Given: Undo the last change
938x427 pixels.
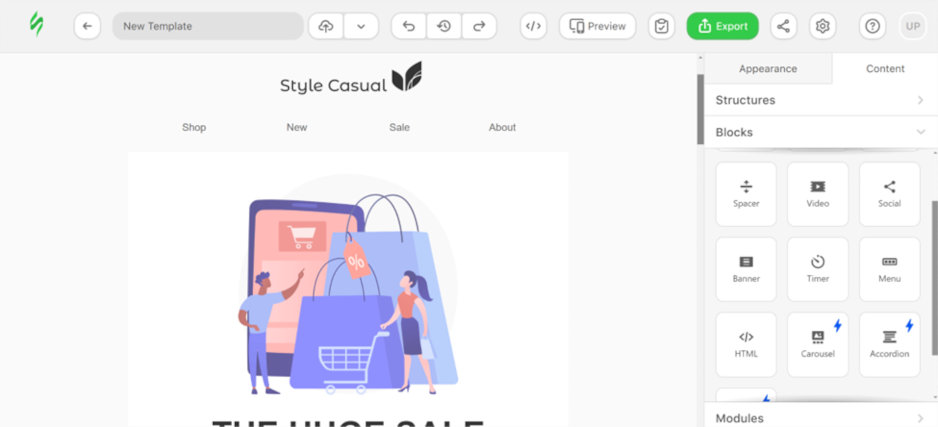Looking at the screenshot, I should pyautogui.click(x=409, y=26).
